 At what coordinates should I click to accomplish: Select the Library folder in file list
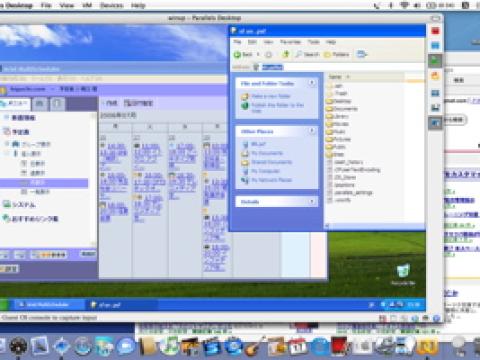337,116
